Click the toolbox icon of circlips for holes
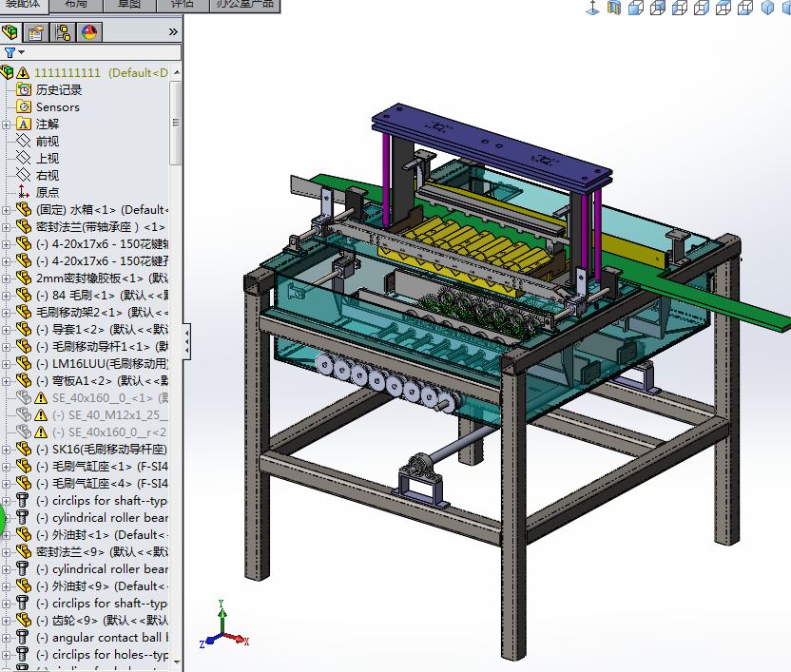 22,654
